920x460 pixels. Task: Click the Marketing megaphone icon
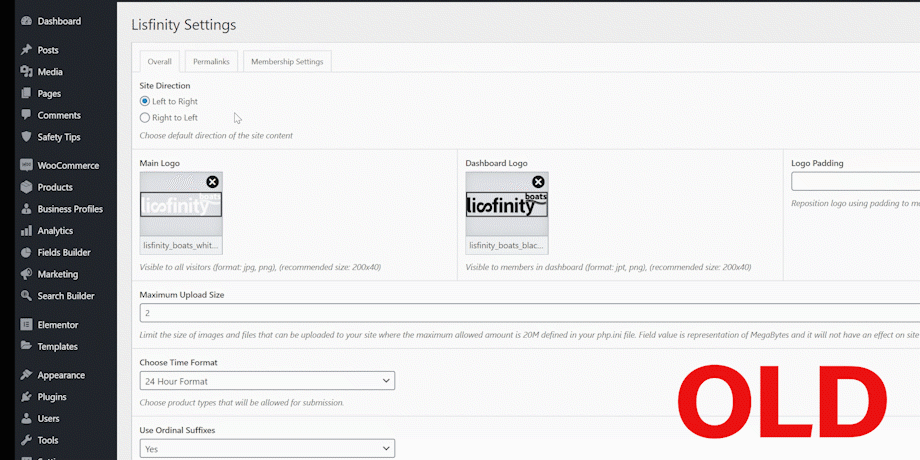[26, 274]
